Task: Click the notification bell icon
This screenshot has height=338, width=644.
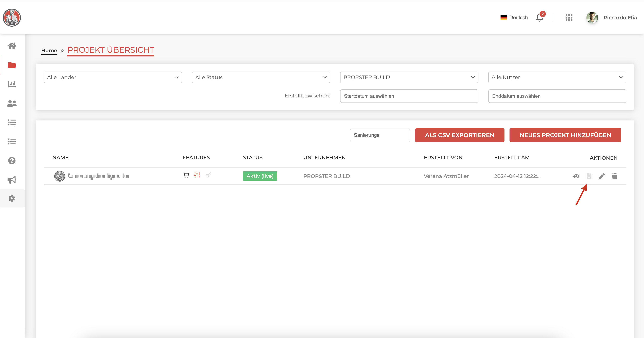Action: coord(540,18)
